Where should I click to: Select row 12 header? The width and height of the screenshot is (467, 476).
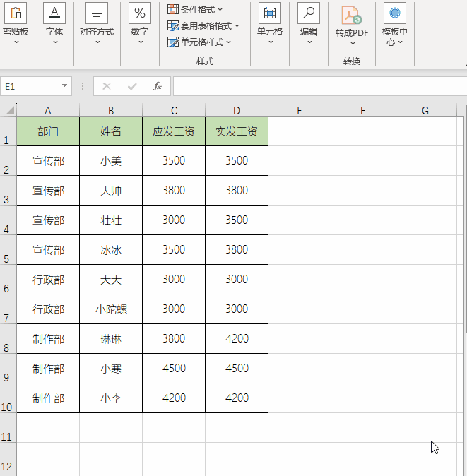8,458
